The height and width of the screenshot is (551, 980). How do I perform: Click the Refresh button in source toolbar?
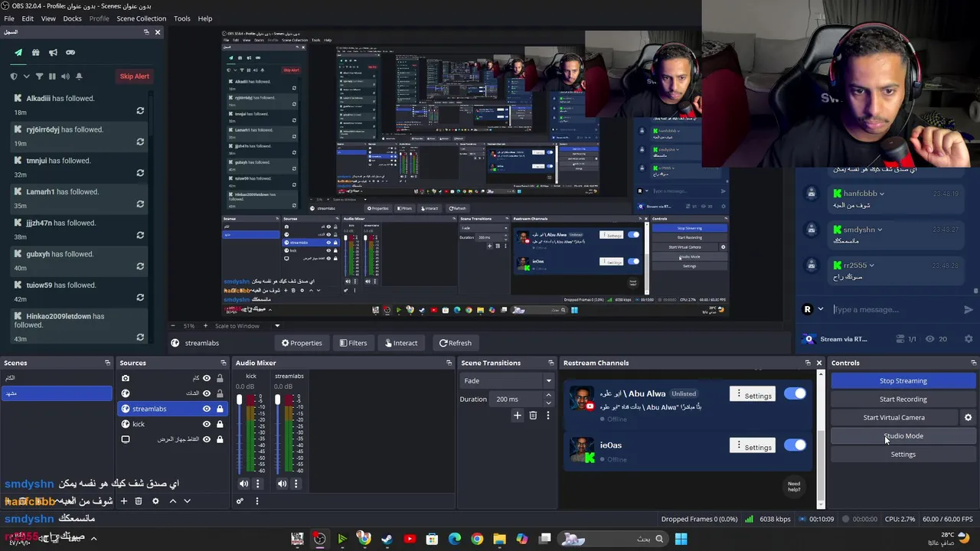coord(455,343)
